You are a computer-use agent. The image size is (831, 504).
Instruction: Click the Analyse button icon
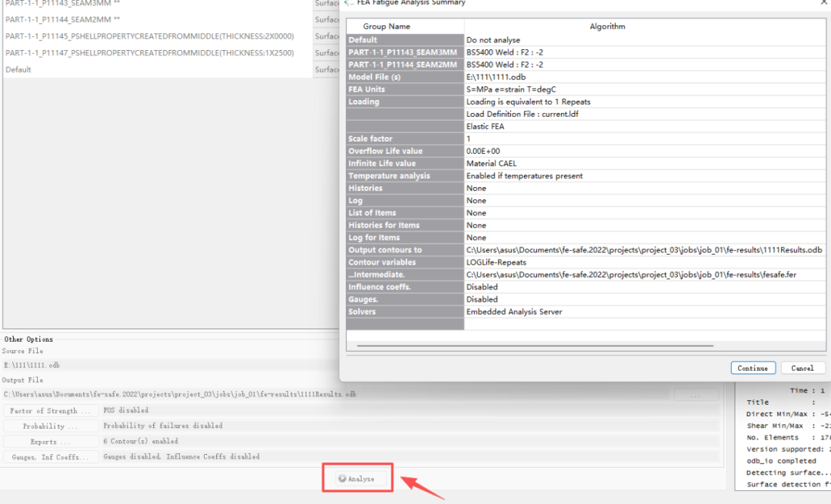coord(342,479)
